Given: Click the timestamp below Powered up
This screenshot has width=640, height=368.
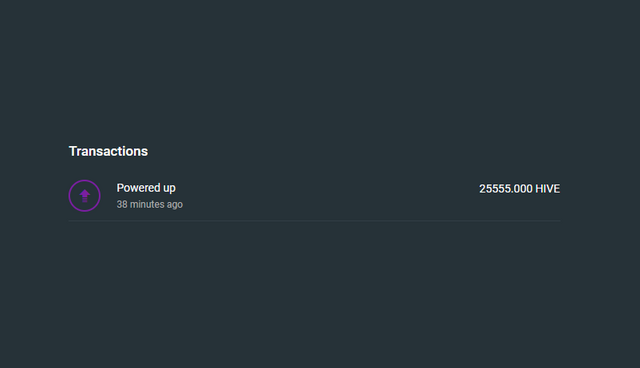Looking at the screenshot, I should pos(149,204).
